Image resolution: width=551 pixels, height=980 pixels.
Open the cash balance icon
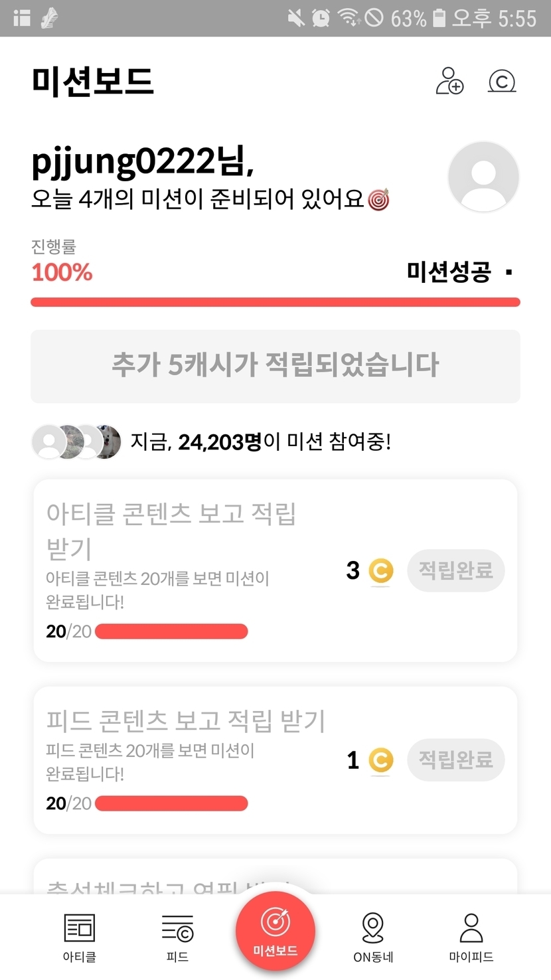tap(502, 81)
